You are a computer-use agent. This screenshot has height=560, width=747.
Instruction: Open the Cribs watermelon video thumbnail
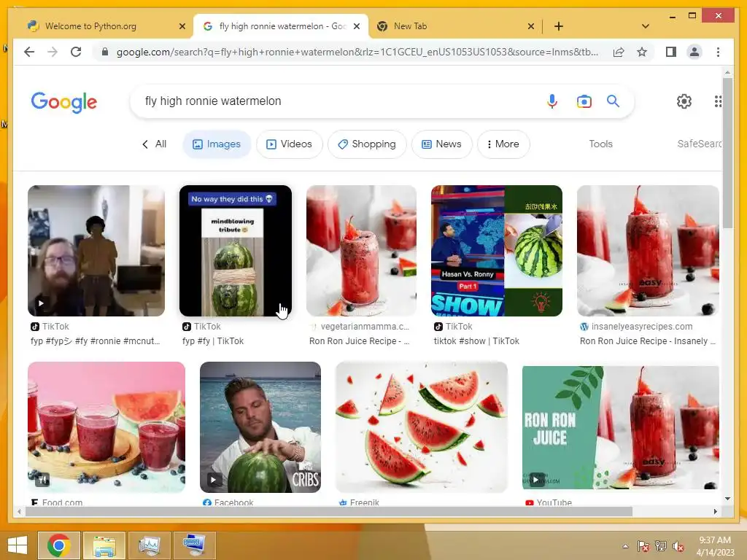point(260,427)
